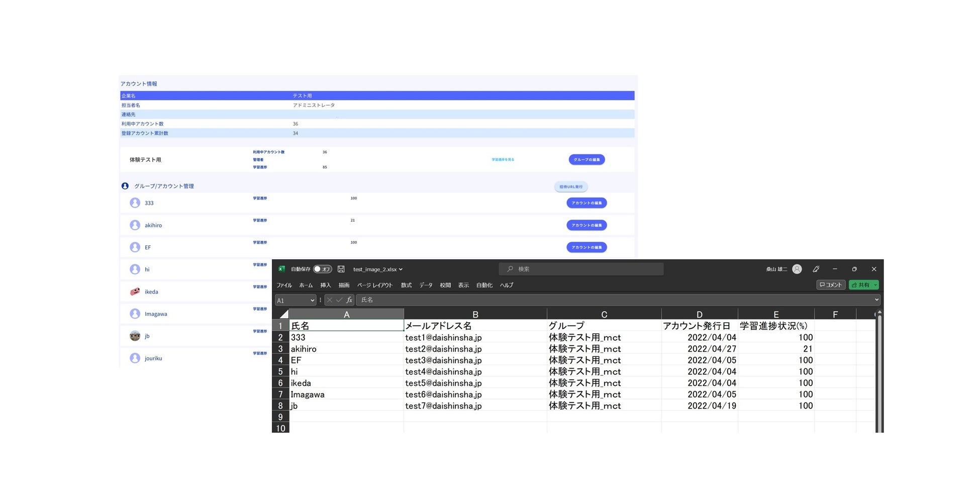Expand the formula bar with its right-end chevron
980x496 pixels.
[876, 300]
